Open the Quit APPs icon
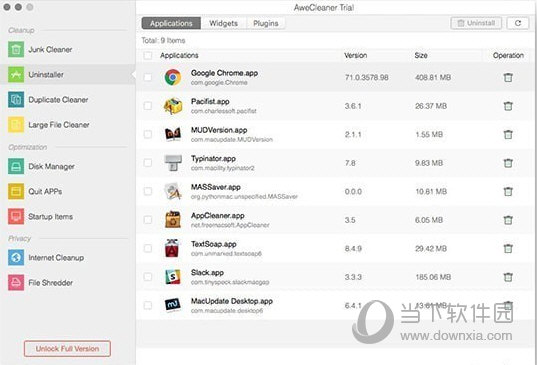The image size is (537, 365). pos(16,191)
